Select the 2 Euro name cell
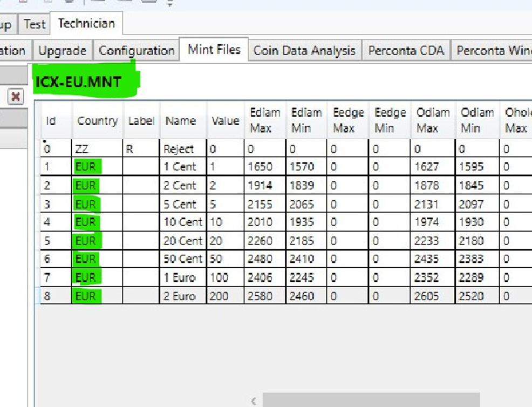532x407 pixels. coord(182,296)
